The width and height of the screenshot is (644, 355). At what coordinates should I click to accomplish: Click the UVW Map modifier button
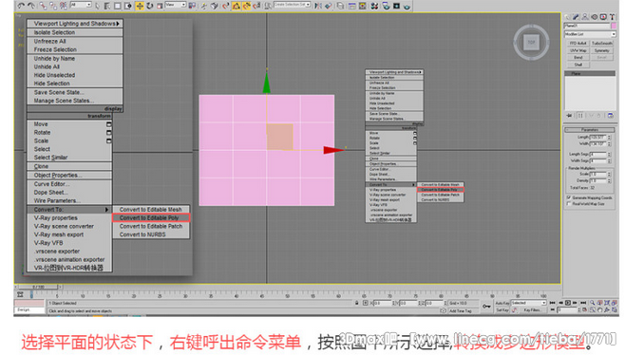[578, 50]
